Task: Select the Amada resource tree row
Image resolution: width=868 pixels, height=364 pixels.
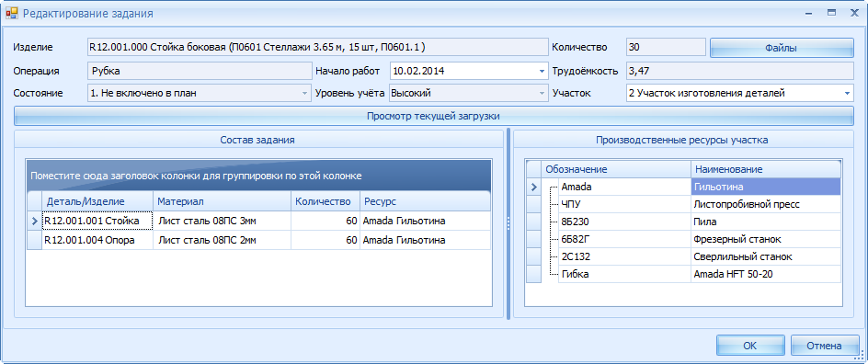Action: click(x=624, y=187)
